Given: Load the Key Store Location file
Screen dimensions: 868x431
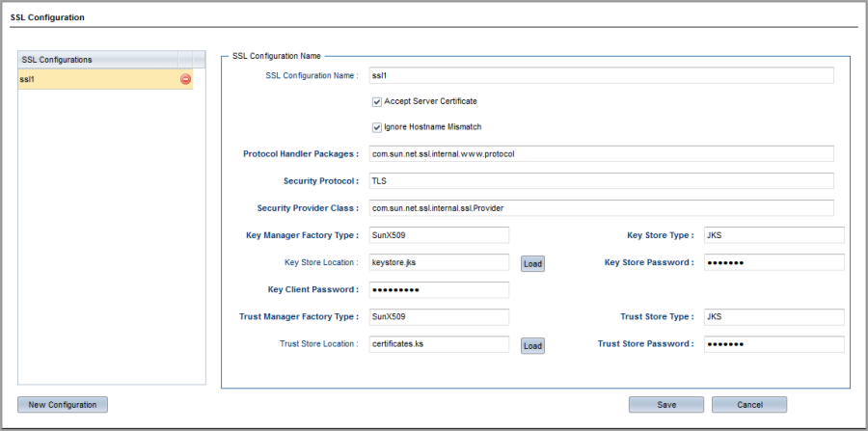Looking at the screenshot, I should click(x=532, y=264).
